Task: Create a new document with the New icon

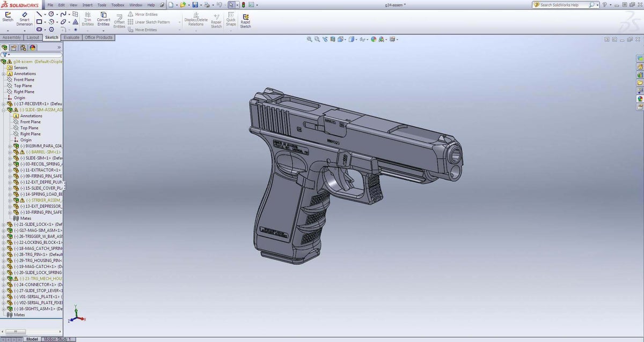Action: pos(170,5)
